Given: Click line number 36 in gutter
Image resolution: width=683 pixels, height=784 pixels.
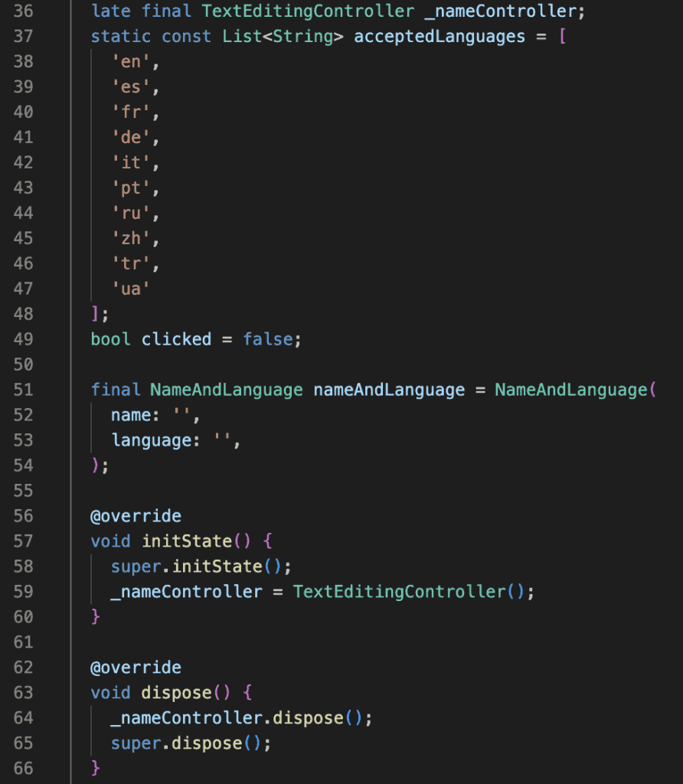Looking at the screenshot, I should [x=23, y=11].
